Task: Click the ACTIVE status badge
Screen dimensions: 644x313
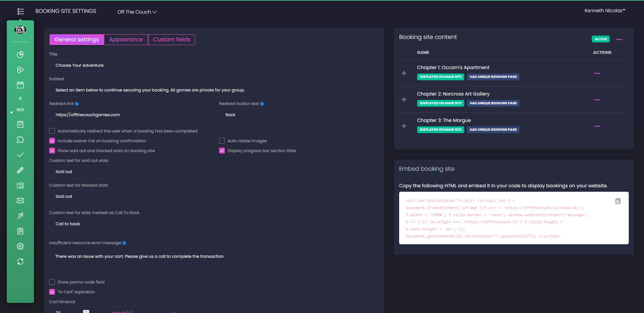Action: (x=601, y=39)
